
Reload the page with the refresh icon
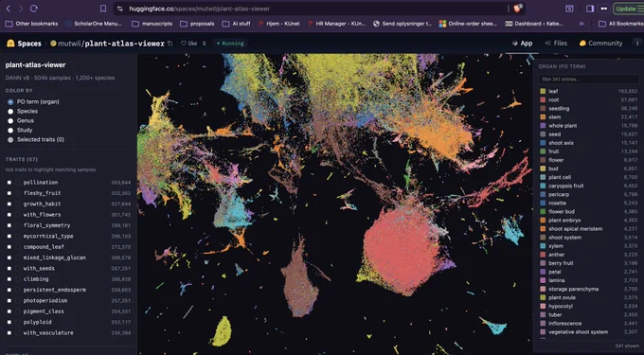click(34, 9)
